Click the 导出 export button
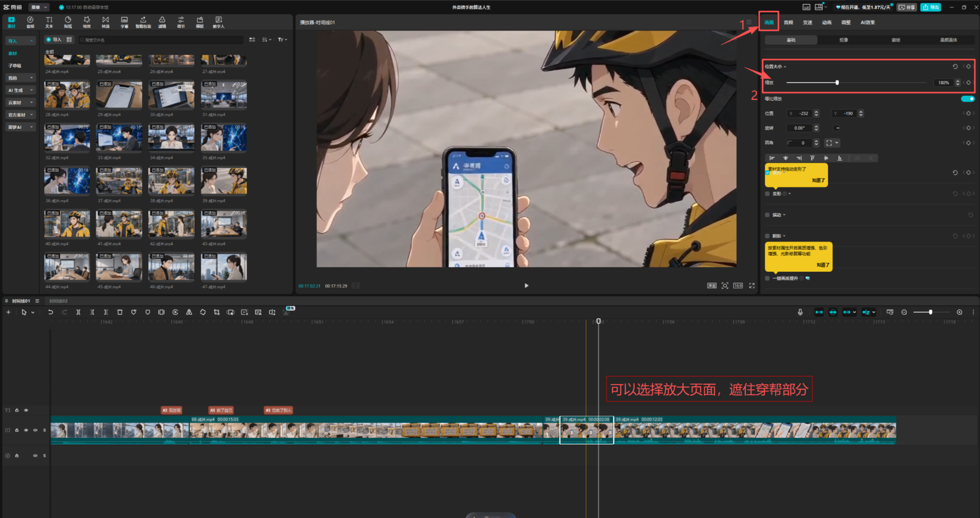This screenshot has height=518, width=980. (x=931, y=7)
